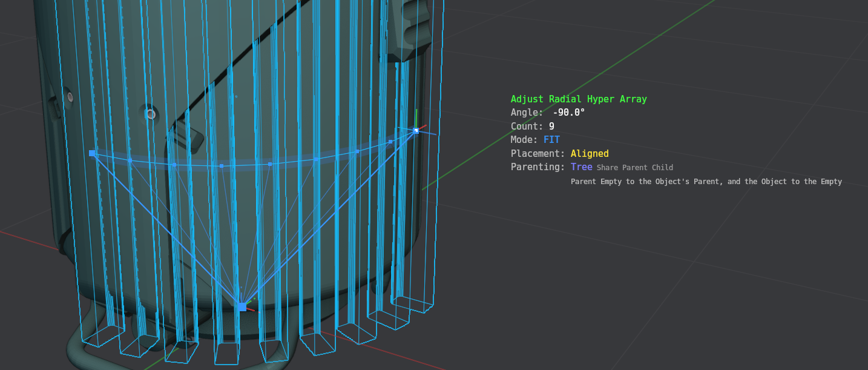Click the Angle value -90.0°
The height and width of the screenshot is (370, 868).
tap(568, 113)
